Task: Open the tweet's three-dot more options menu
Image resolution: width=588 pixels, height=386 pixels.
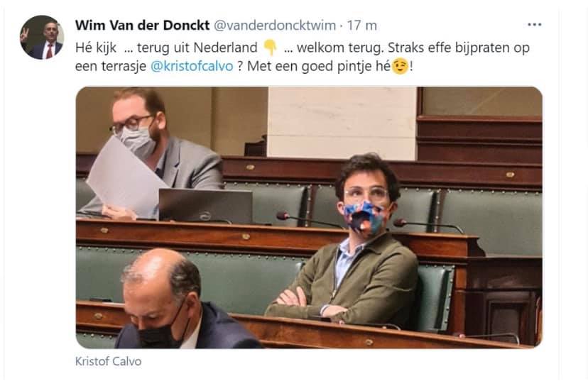Action: point(534,25)
